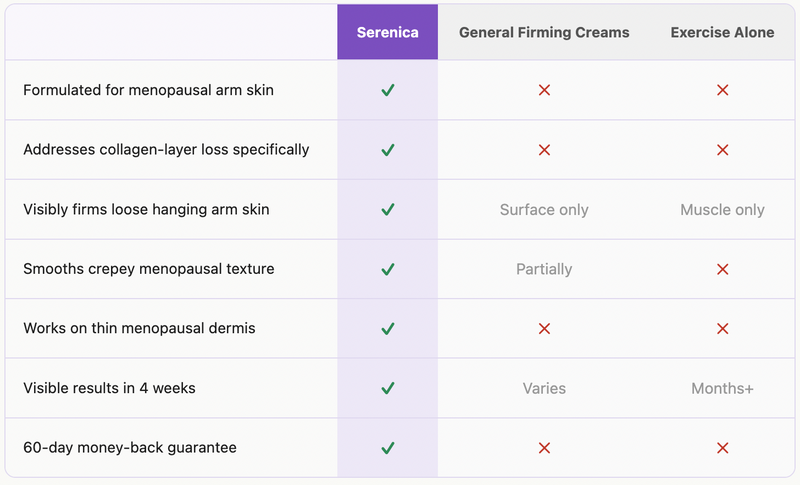Image resolution: width=800 pixels, height=485 pixels.
Task: Click General Firming Creams X for thin menopausal dermis
Action: 544,328
